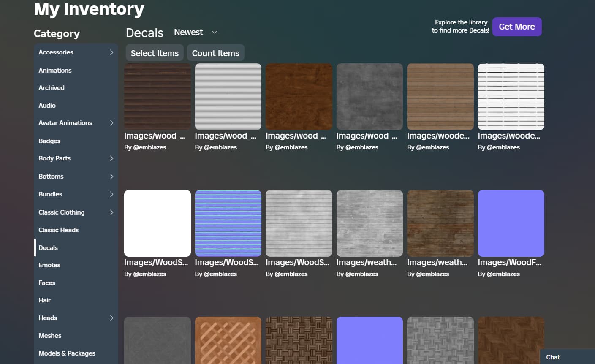Open the Newest sort dropdown
Image resolution: width=595 pixels, height=364 pixels.
click(x=196, y=32)
